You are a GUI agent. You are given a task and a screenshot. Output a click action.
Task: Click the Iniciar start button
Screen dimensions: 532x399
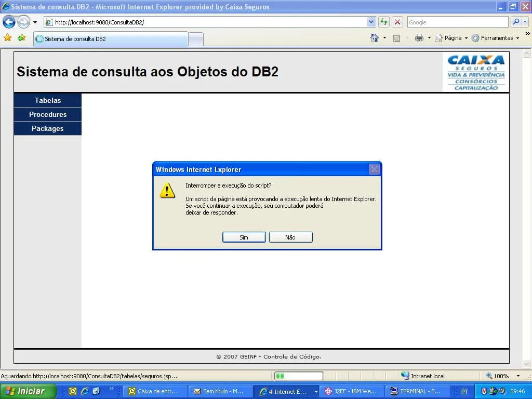pyautogui.click(x=28, y=391)
